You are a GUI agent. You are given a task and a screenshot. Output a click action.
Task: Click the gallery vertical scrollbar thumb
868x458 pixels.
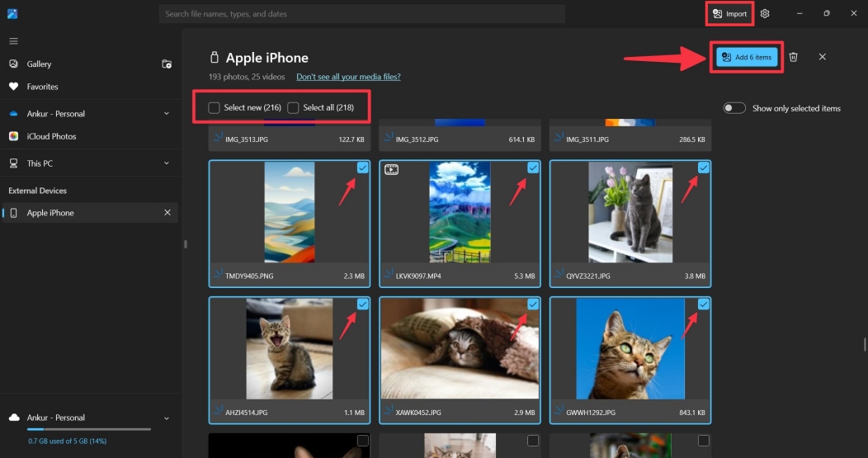click(x=865, y=344)
